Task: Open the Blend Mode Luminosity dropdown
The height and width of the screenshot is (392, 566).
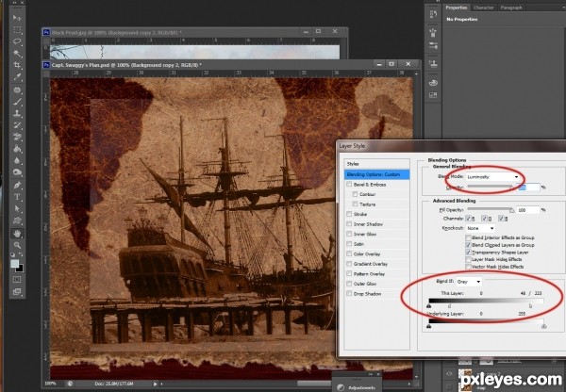Action: point(492,177)
